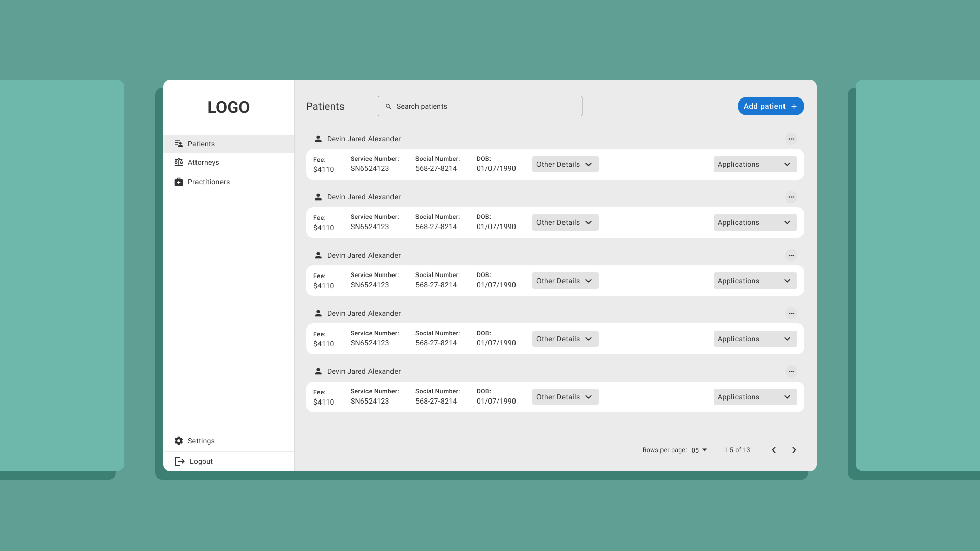The width and height of the screenshot is (980, 551).
Task: Open the three-dots menu of fifth patient
Action: point(791,371)
